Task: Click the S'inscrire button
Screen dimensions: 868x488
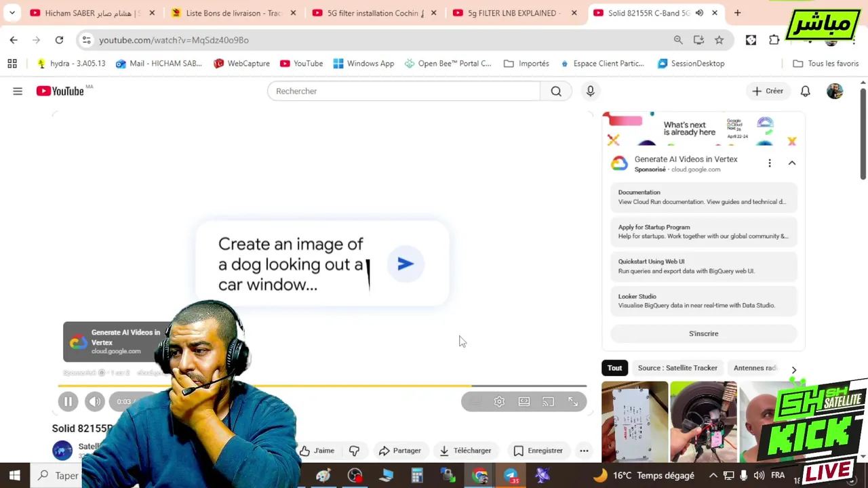Action: coord(703,333)
